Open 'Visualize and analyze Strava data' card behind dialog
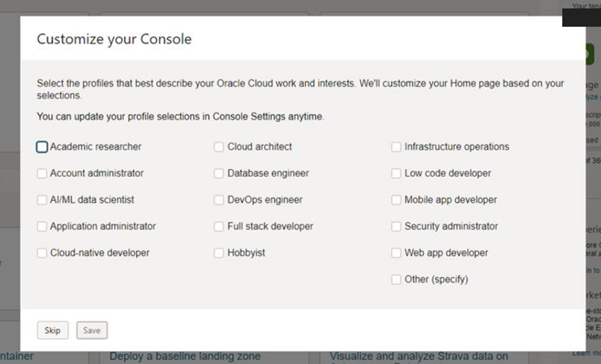Screen dimensions: 601x364 click(419, 356)
